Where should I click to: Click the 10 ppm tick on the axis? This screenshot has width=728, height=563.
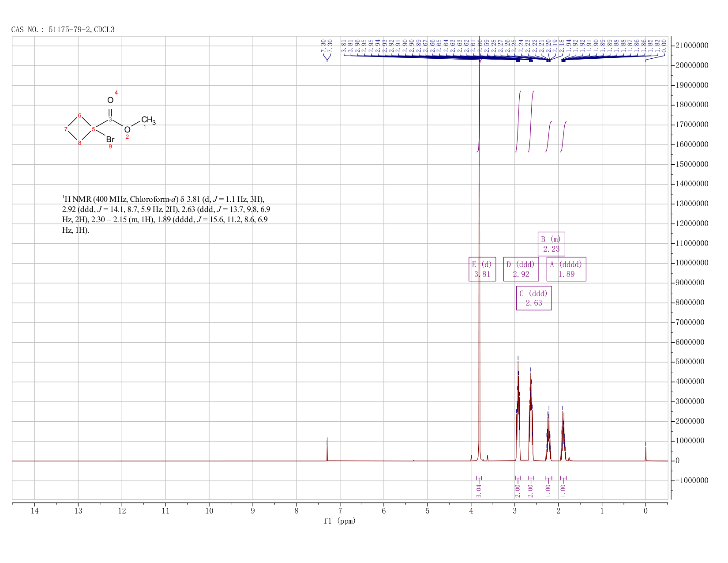(x=209, y=511)
